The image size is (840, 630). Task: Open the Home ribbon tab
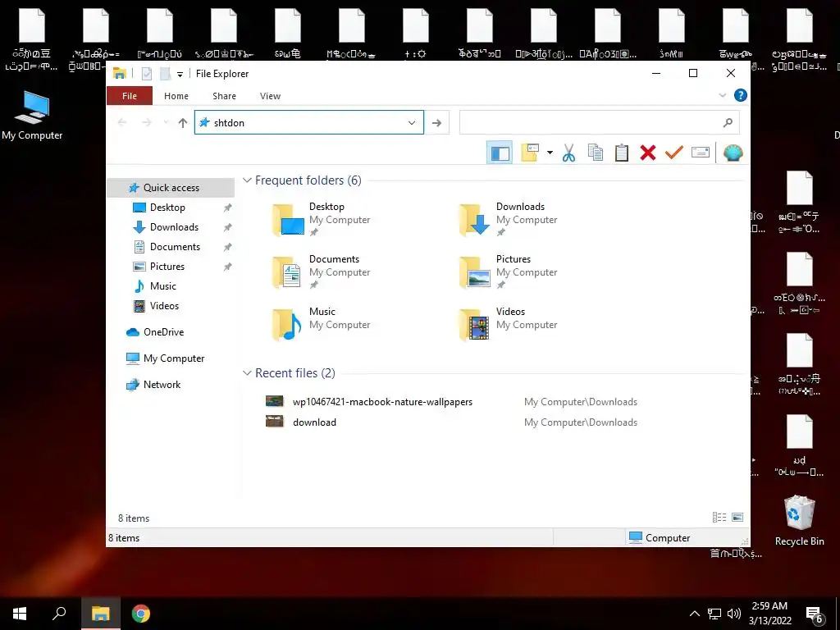point(176,96)
